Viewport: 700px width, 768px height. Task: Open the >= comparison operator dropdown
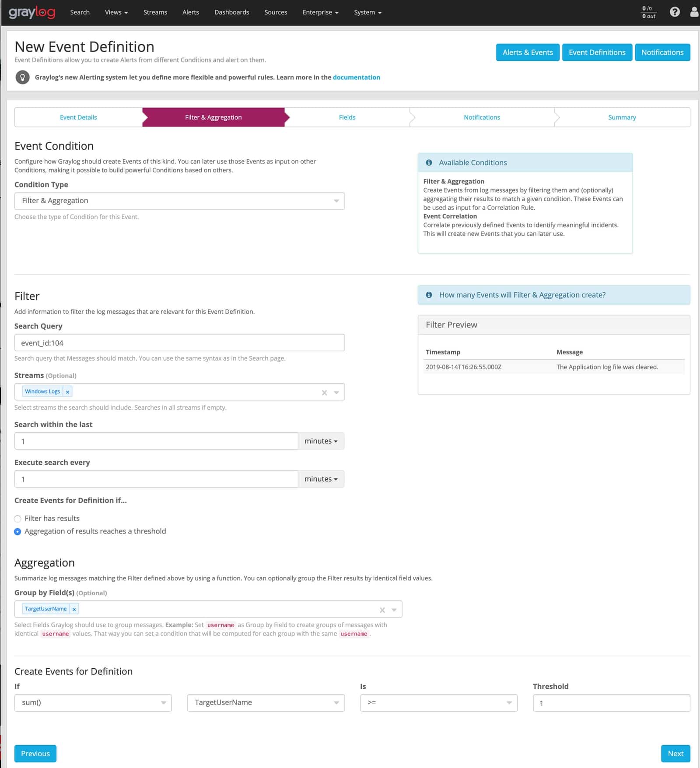click(439, 702)
